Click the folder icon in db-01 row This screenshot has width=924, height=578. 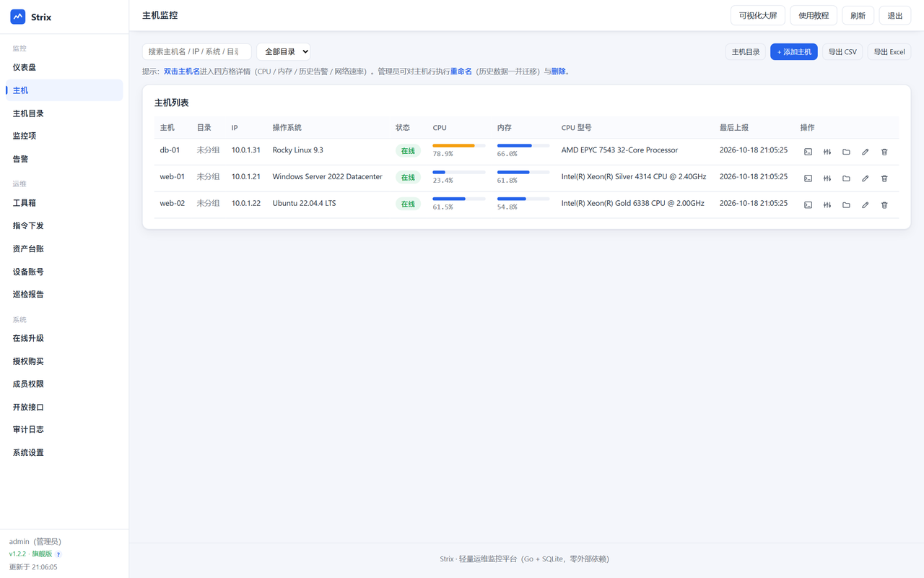[x=846, y=152]
